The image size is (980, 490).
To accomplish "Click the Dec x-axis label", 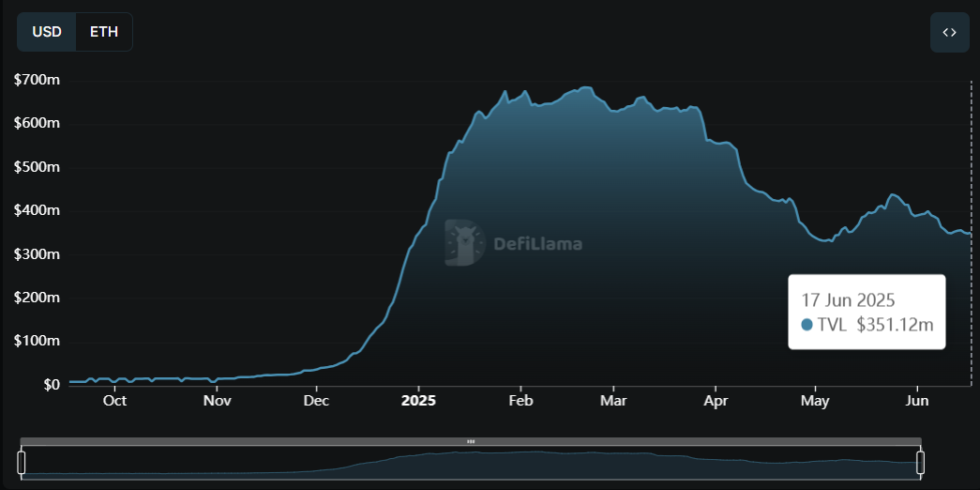I will 316,401.
